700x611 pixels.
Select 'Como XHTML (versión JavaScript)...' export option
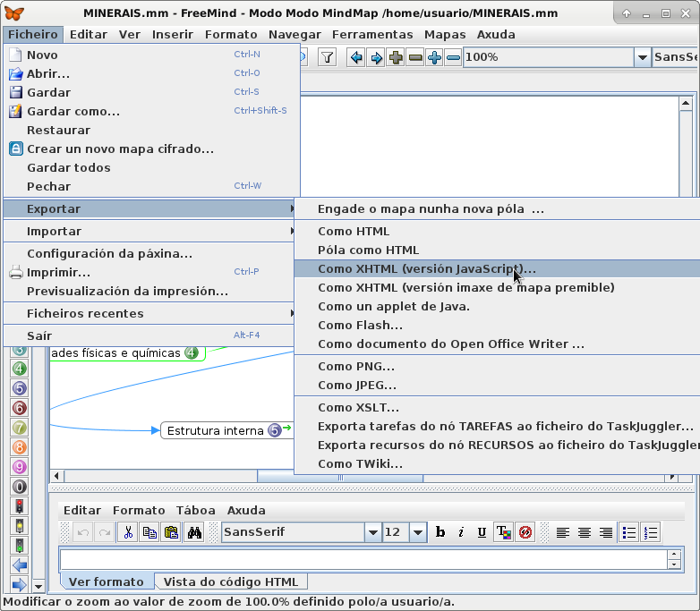point(427,268)
